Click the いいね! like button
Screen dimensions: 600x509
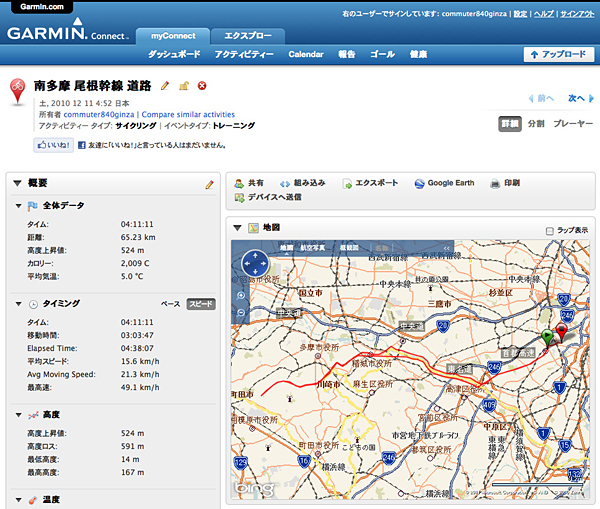click(54, 145)
